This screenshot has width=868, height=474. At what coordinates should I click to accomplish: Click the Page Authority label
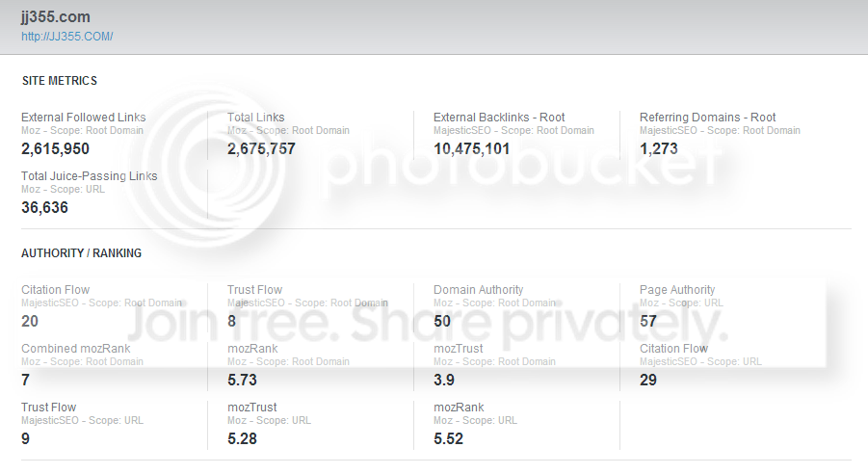677,290
